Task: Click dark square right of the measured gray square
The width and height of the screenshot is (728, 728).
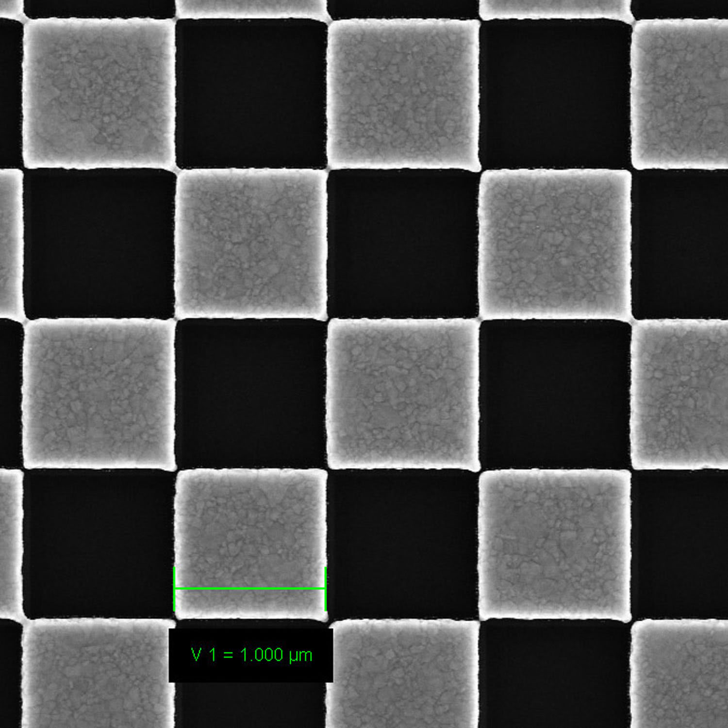Action: 403,544
